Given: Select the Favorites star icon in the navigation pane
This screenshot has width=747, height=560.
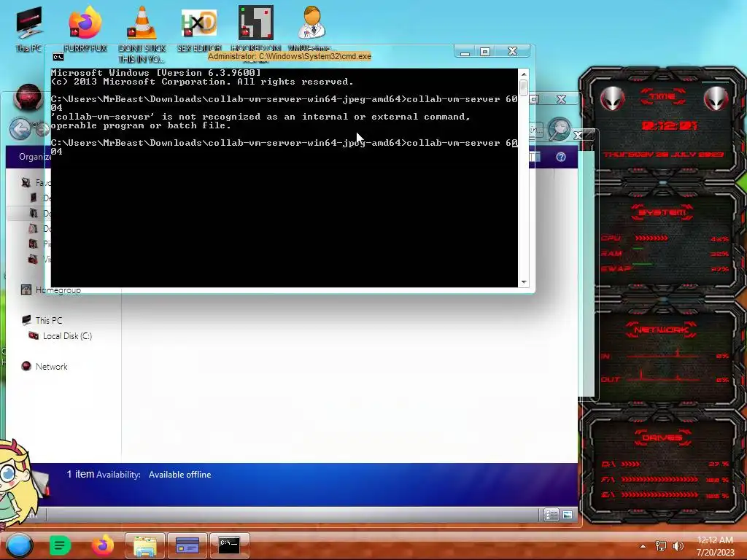Looking at the screenshot, I should (x=26, y=182).
